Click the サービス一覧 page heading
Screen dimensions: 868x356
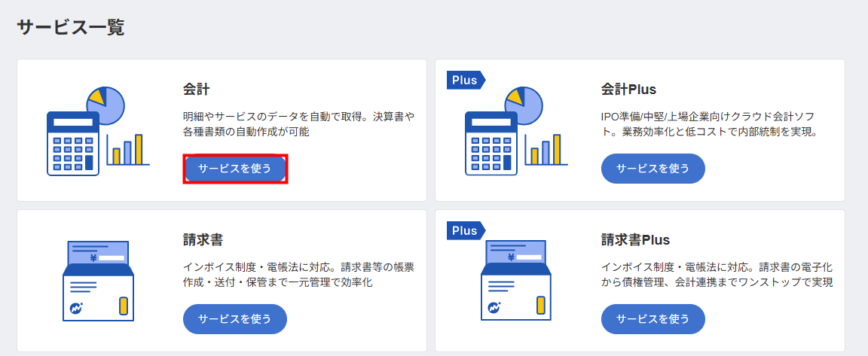70,28
